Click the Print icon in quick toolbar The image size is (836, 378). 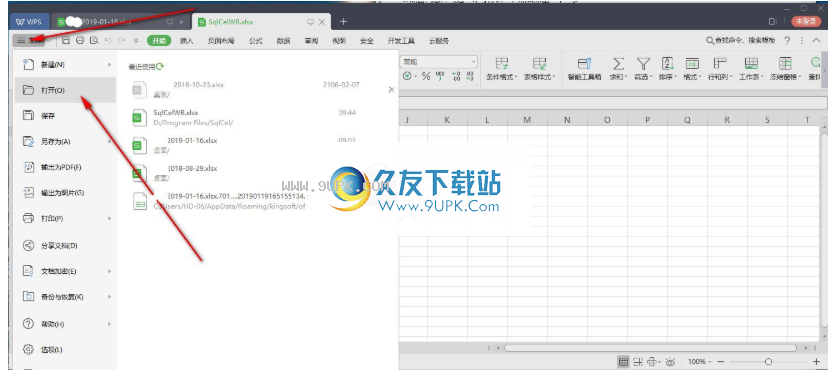point(80,40)
